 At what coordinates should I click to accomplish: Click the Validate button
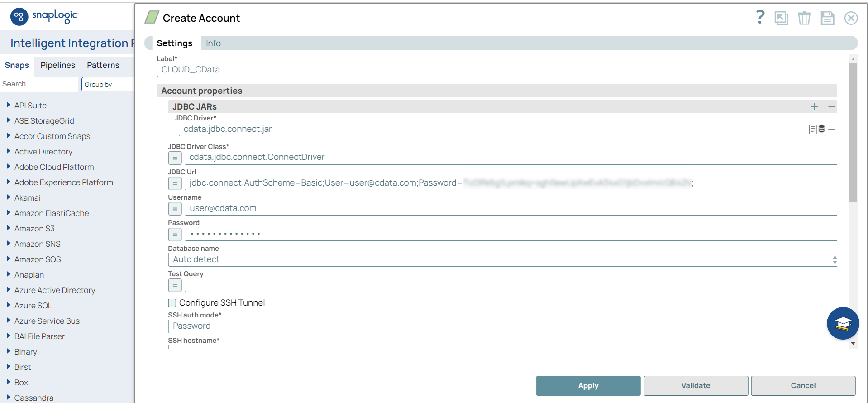point(696,385)
